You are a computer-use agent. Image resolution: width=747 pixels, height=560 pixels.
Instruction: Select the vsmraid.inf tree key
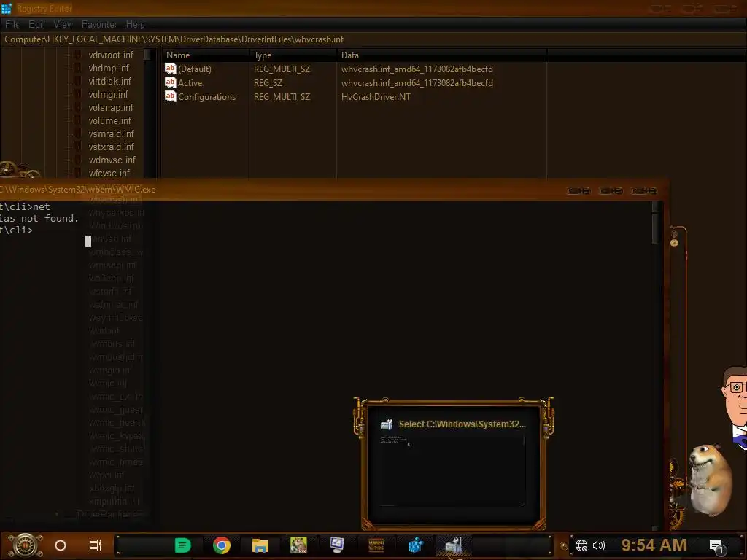pos(111,134)
